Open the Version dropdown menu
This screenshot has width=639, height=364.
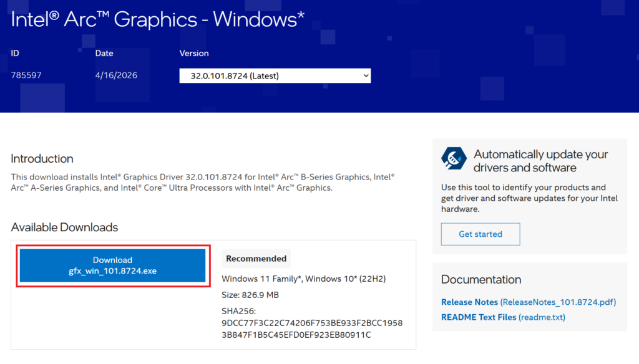tap(275, 76)
